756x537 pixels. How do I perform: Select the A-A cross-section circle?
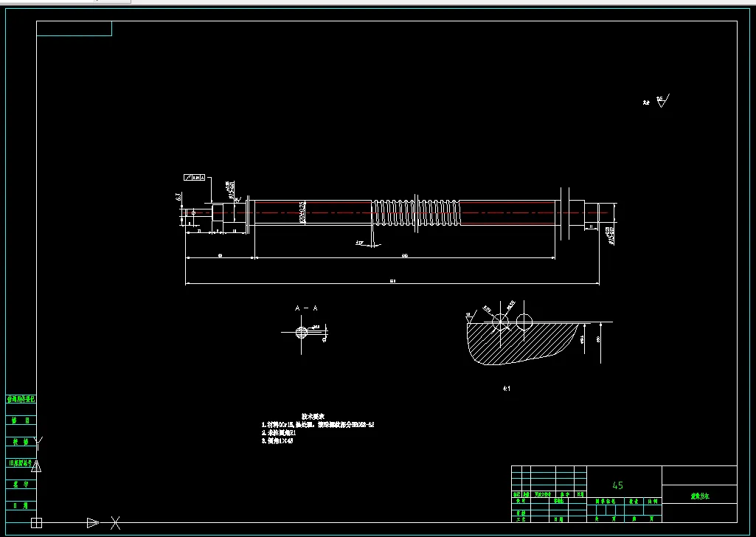(302, 332)
